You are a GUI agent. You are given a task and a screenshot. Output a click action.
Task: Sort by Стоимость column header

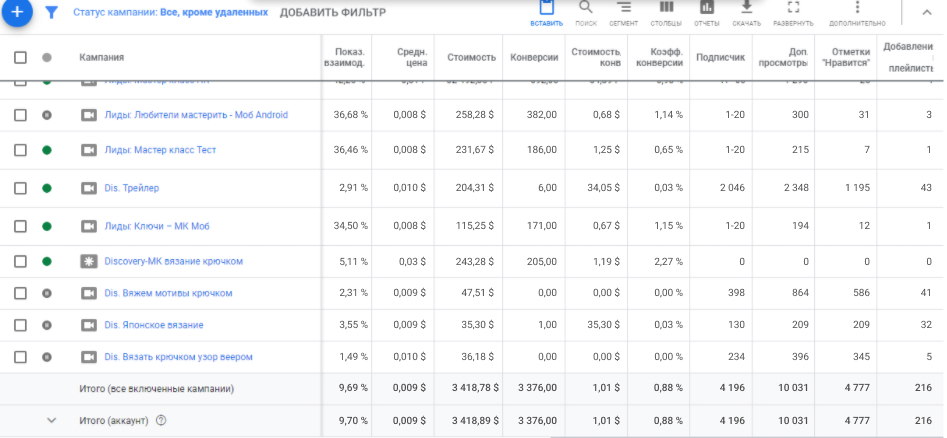471,57
